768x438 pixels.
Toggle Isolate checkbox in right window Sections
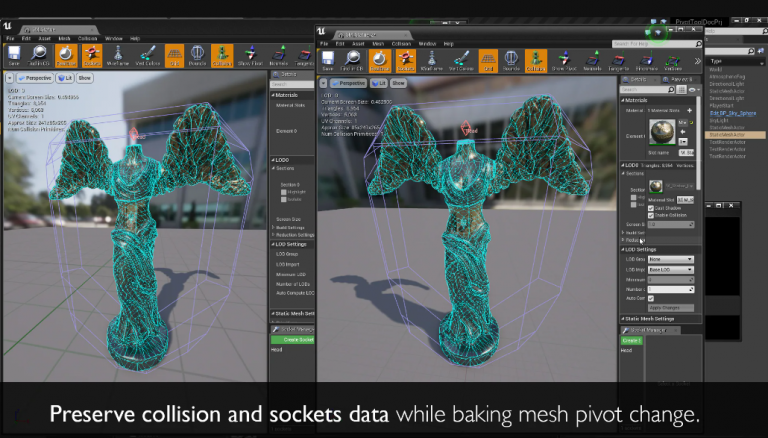[634, 205]
